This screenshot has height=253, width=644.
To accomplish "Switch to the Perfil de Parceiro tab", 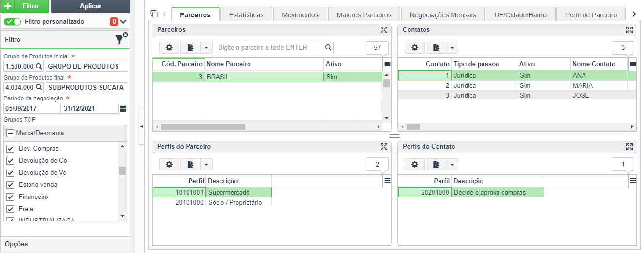I will click(x=591, y=14).
